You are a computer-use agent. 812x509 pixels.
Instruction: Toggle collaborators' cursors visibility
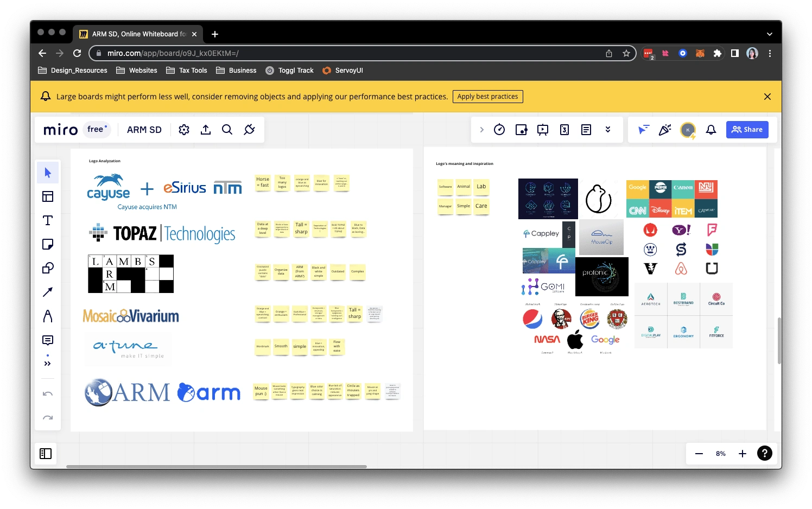point(643,130)
